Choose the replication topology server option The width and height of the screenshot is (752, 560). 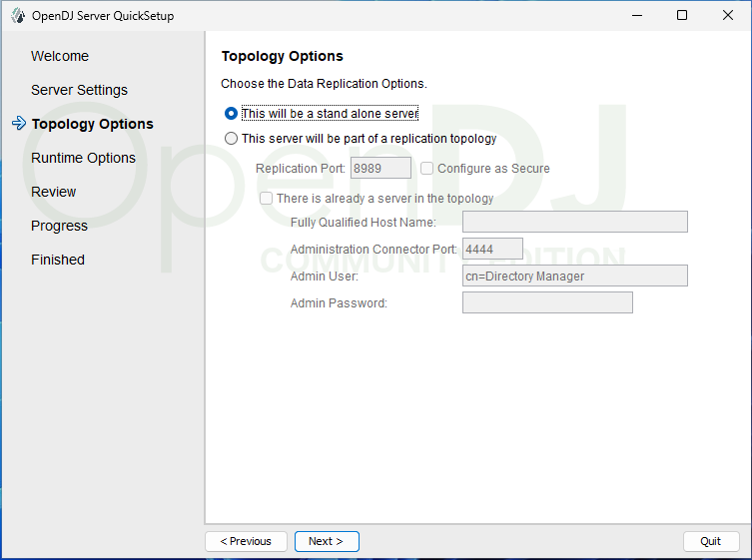click(232, 139)
